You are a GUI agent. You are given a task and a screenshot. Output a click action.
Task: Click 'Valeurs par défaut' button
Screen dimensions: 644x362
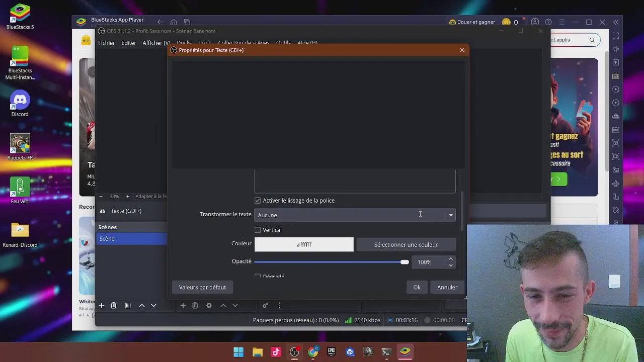pyautogui.click(x=202, y=287)
